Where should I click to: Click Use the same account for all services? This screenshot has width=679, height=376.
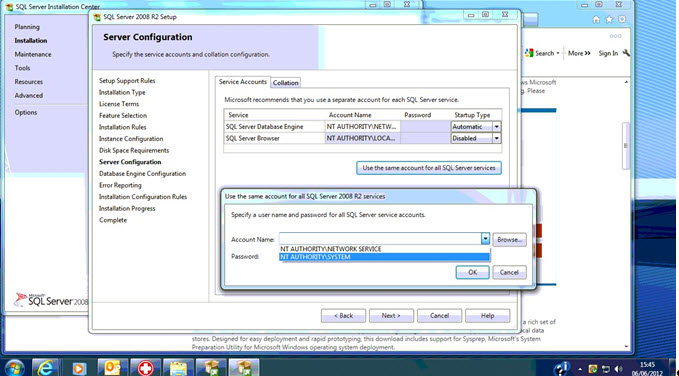click(x=429, y=168)
